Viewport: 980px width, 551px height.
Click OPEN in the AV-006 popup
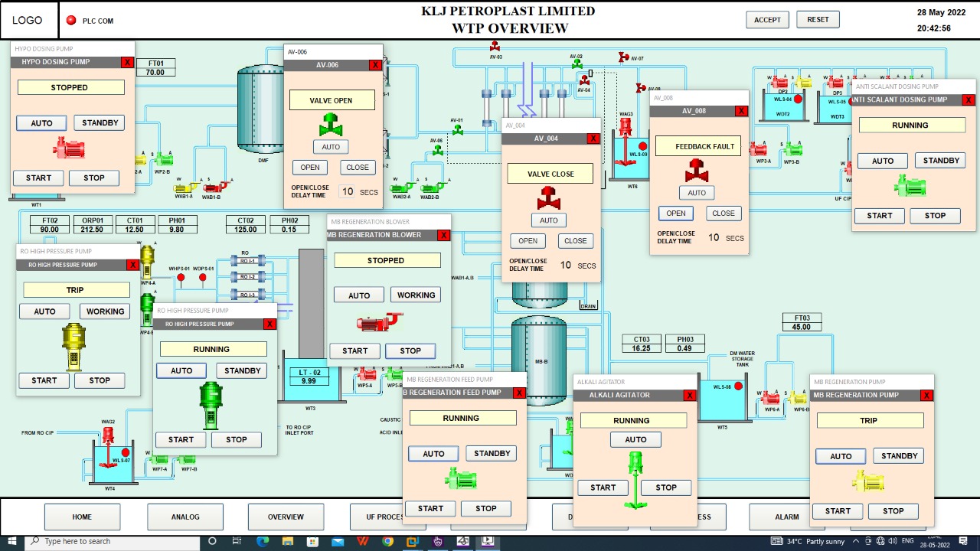click(310, 168)
